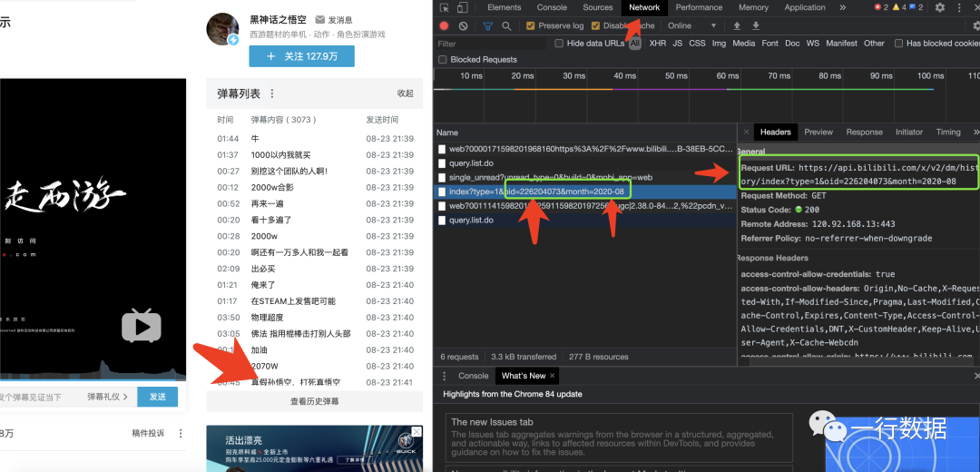
Task: Click 查看历史弹幕 button
Action: [x=314, y=401]
